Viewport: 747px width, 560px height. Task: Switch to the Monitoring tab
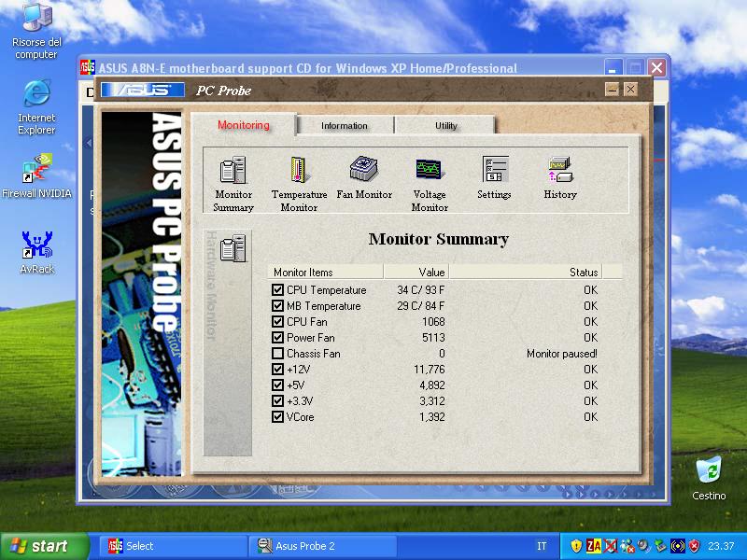[x=244, y=125]
